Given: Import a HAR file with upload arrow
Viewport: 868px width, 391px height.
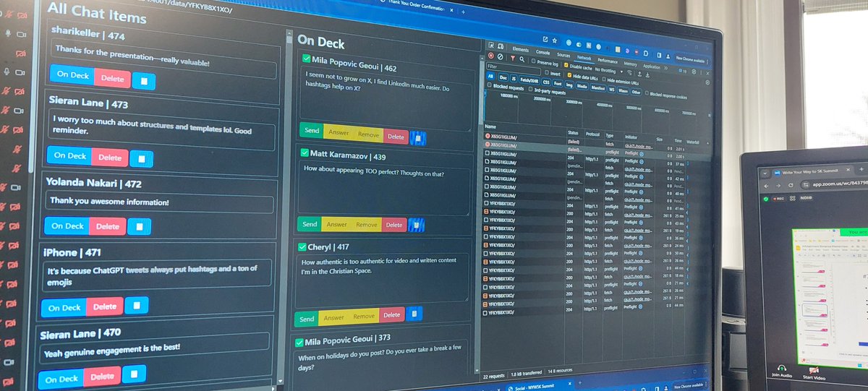Looking at the screenshot, I should click(x=639, y=74).
